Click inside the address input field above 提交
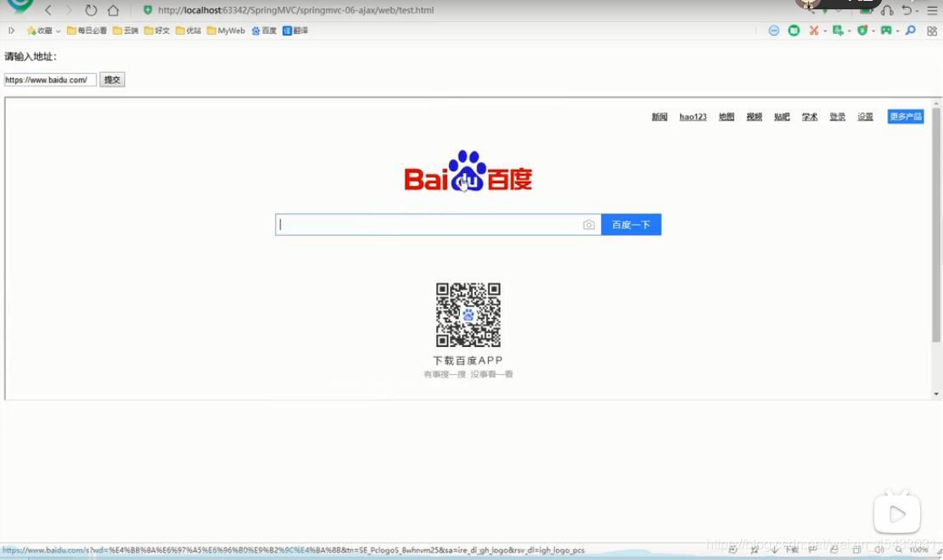This screenshot has width=943, height=560. (48, 79)
